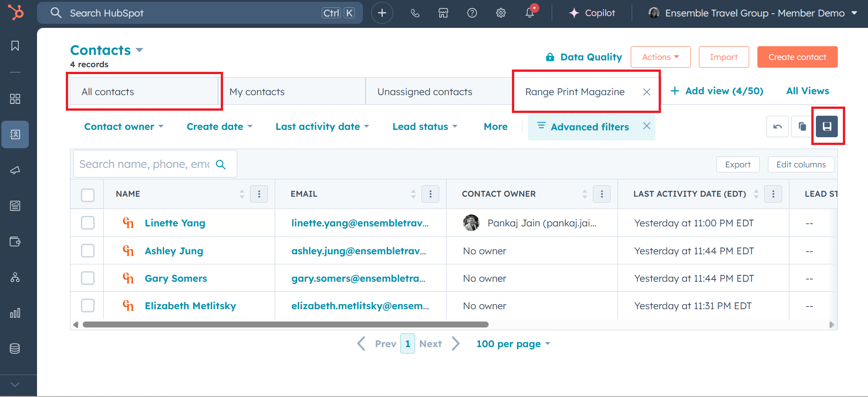Open the Automation sidebar icon

15,277
